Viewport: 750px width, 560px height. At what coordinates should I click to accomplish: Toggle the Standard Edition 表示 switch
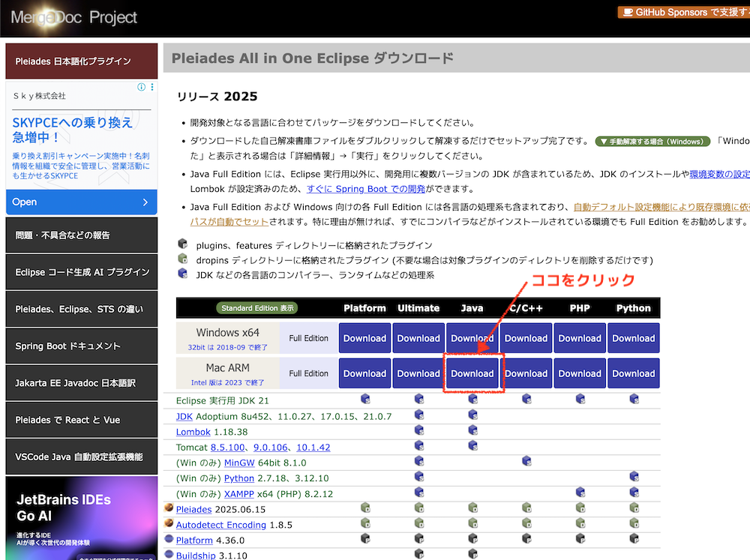pos(257,308)
